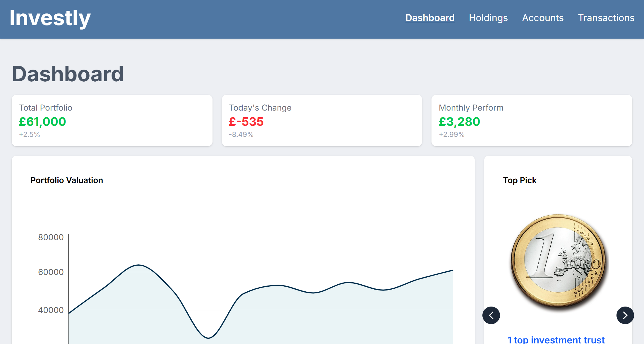Screen dimensions: 644x344
Task: Click the next carousel arrow
Action: click(x=625, y=315)
